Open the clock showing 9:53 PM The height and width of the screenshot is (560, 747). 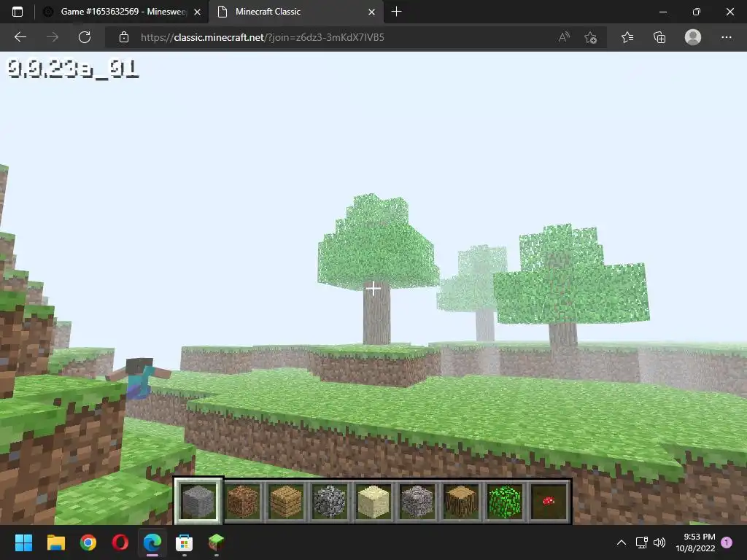(695, 542)
